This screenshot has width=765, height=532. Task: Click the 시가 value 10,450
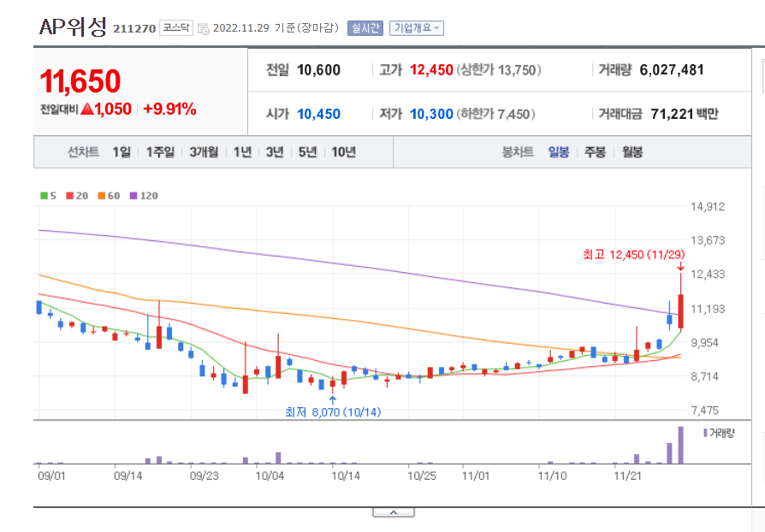pyautogui.click(x=318, y=114)
